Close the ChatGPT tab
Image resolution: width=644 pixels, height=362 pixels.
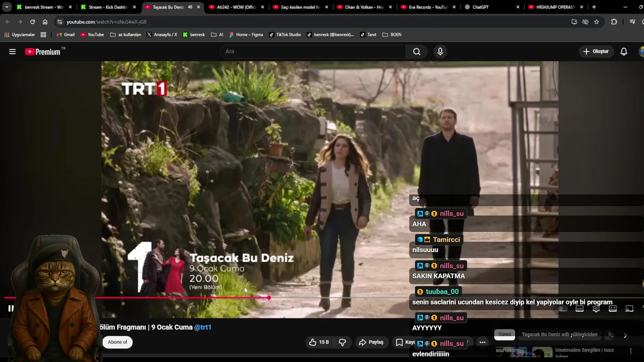518,7
